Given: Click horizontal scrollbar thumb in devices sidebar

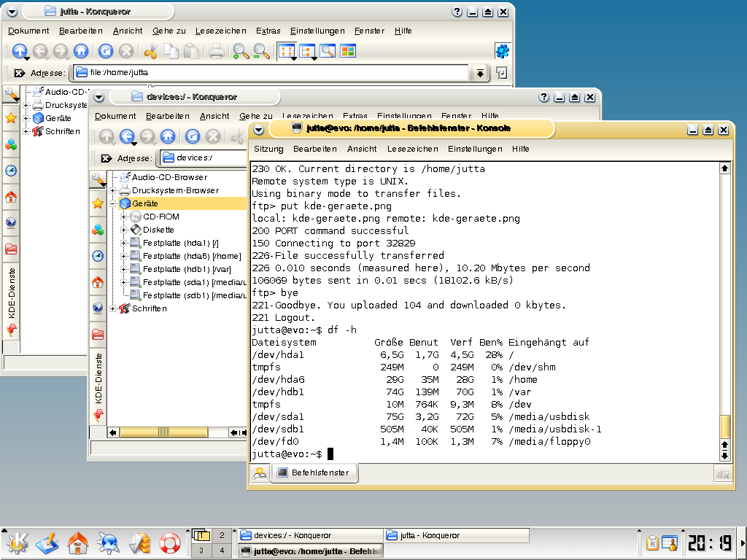Looking at the screenshot, I should pos(163,432).
